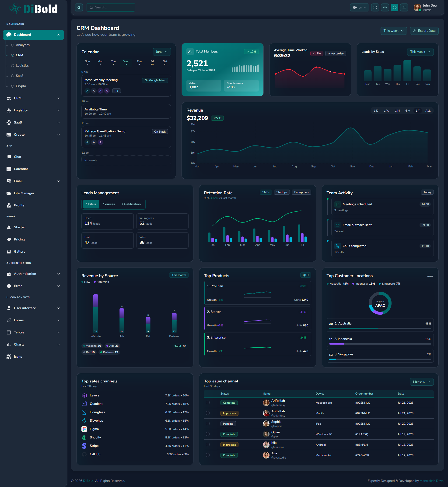
Task: Open Leads by Sales This week dropdown
Action: pos(420,52)
